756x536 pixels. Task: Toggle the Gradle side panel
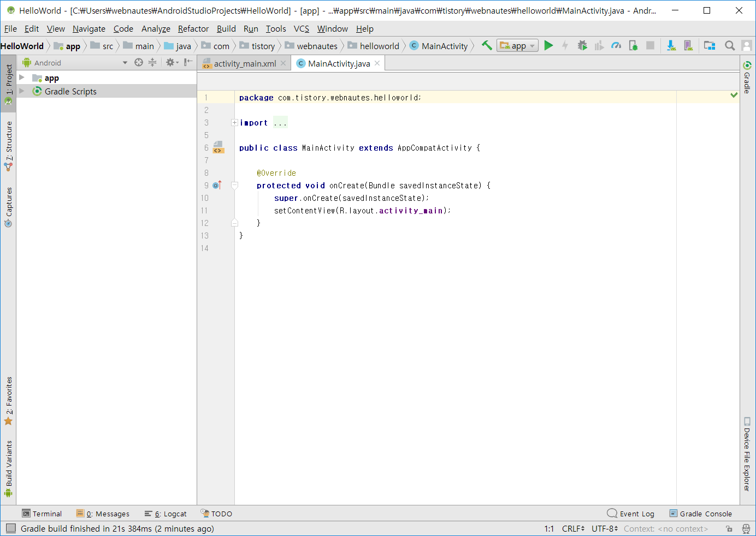tap(747, 78)
